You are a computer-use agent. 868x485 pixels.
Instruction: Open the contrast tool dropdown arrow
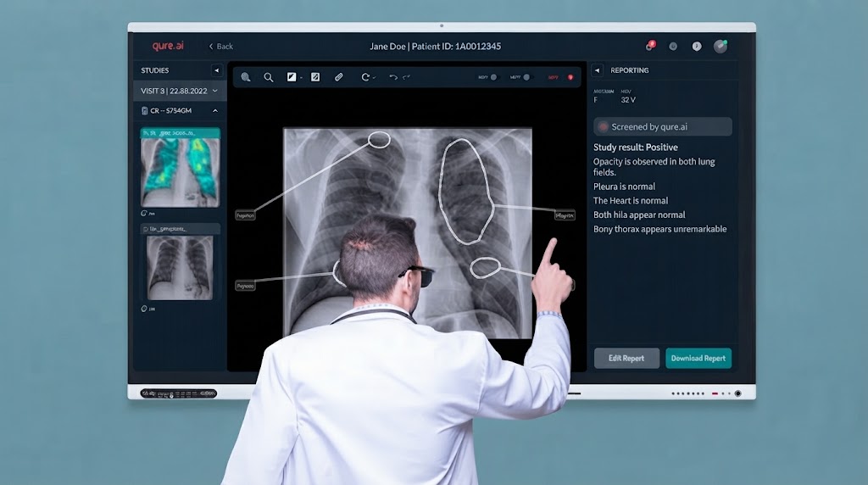301,78
